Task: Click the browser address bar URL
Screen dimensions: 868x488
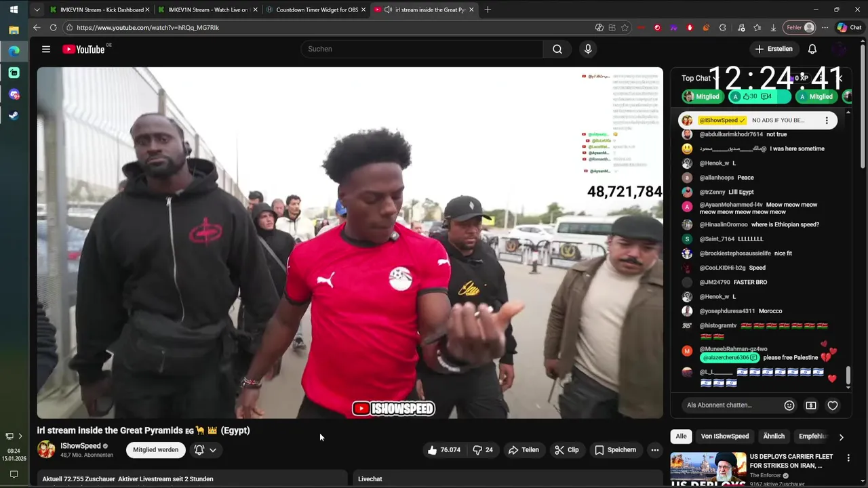Action: (148, 28)
